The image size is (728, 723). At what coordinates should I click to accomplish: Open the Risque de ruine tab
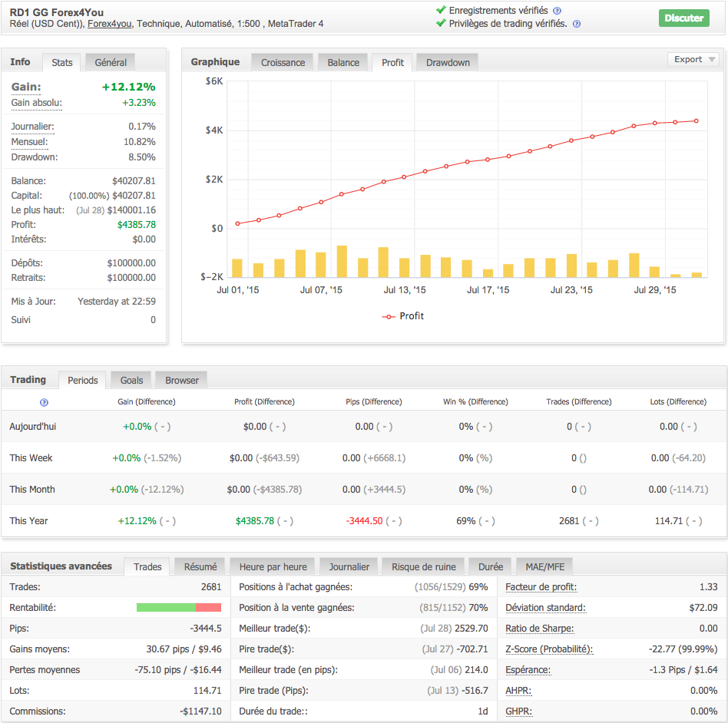423,567
